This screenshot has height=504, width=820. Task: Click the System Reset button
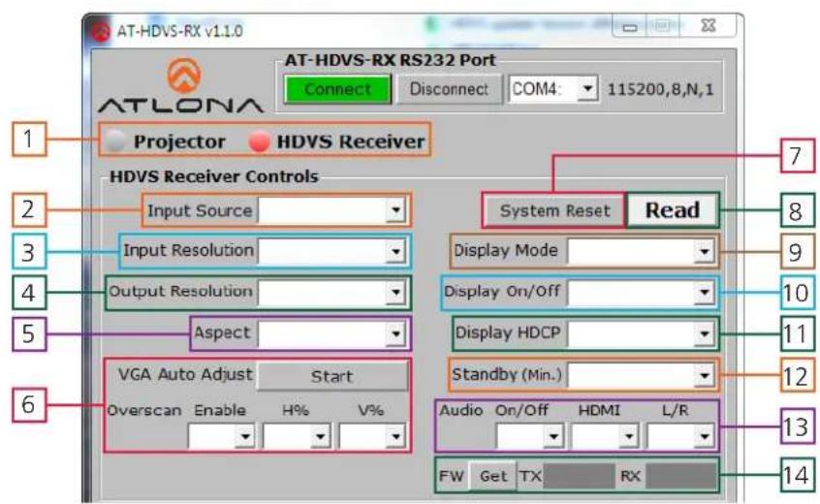[x=554, y=210]
